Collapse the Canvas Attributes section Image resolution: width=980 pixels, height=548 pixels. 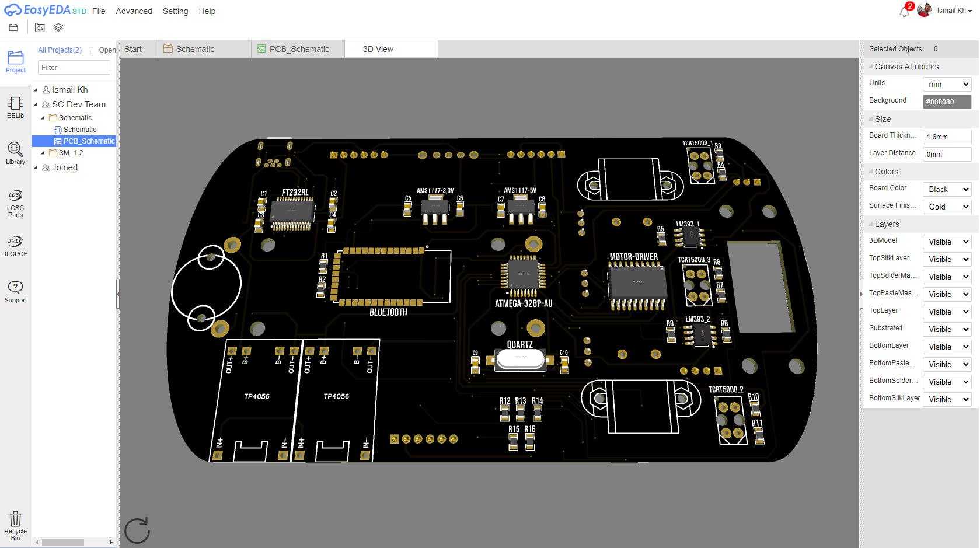click(870, 67)
